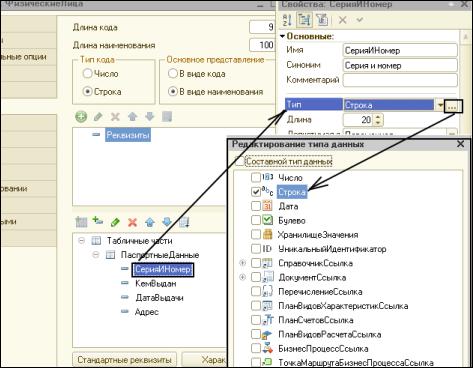This screenshot has width=473, height=368.
Task: Click the Синоним field
Action: tap(400, 65)
